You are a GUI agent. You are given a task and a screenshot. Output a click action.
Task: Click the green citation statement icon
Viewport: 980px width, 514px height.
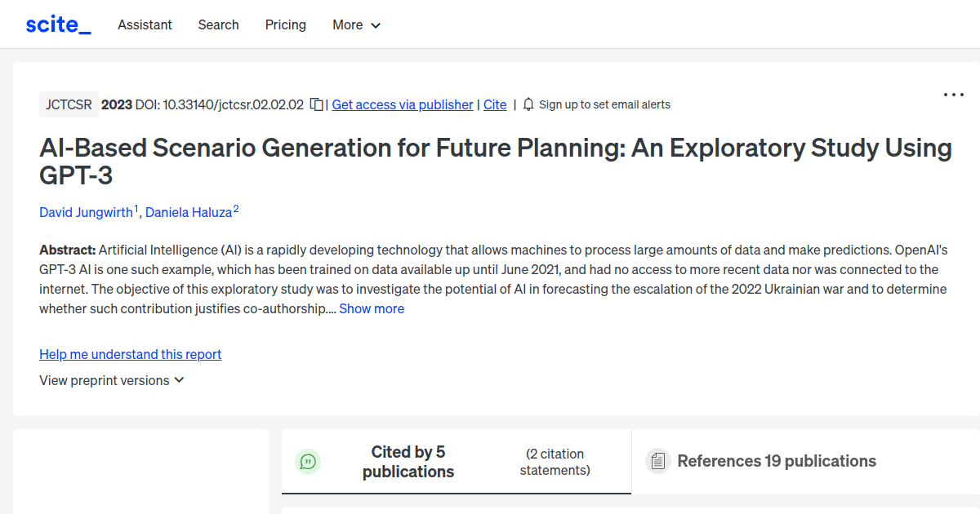coord(308,461)
